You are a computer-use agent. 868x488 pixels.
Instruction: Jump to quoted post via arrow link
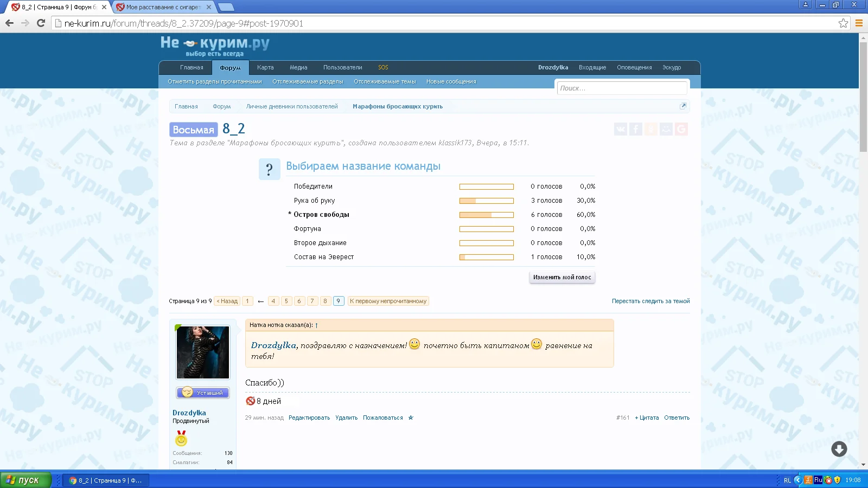pos(316,325)
